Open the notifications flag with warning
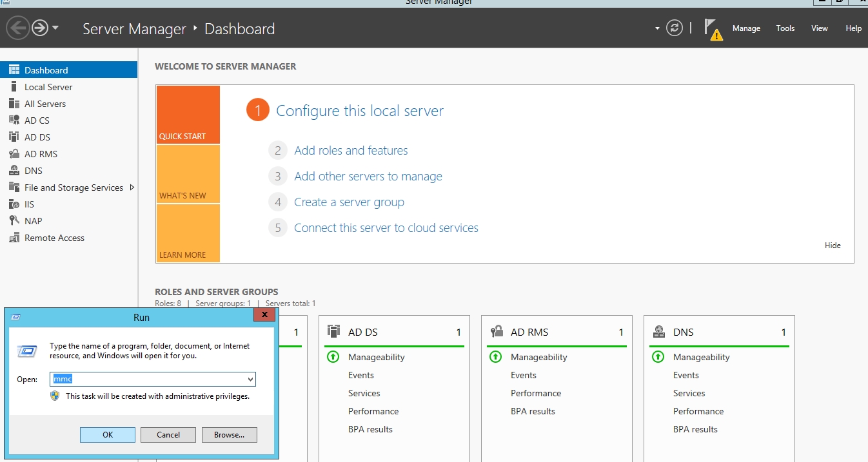This screenshot has width=868, height=462. click(x=712, y=29)
